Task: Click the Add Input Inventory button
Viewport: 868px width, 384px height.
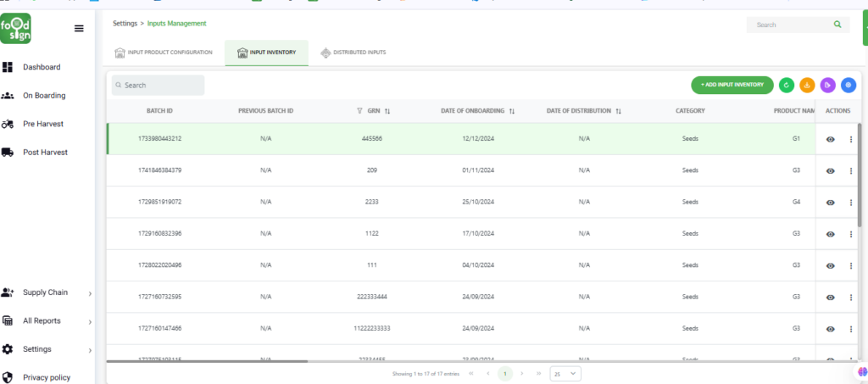Action: pyautogui.click(x=732, y=85)
